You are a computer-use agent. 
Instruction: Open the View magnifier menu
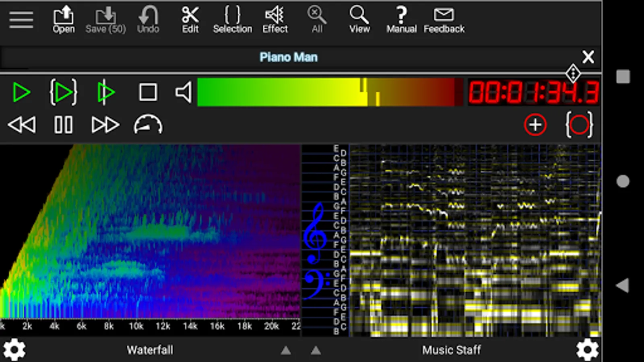click(359, 20)
